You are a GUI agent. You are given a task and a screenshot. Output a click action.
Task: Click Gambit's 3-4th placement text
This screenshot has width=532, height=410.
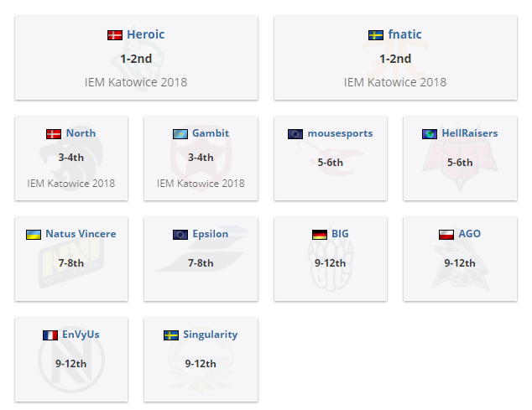click(201, 158)
